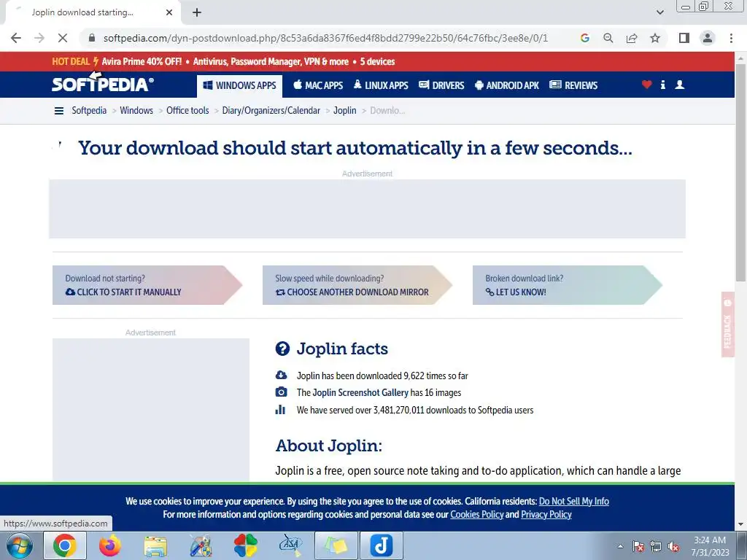This screenshot has width=747, height=560.
Task: Click the bar chart icon in Joplin facts
Action: 281,410
